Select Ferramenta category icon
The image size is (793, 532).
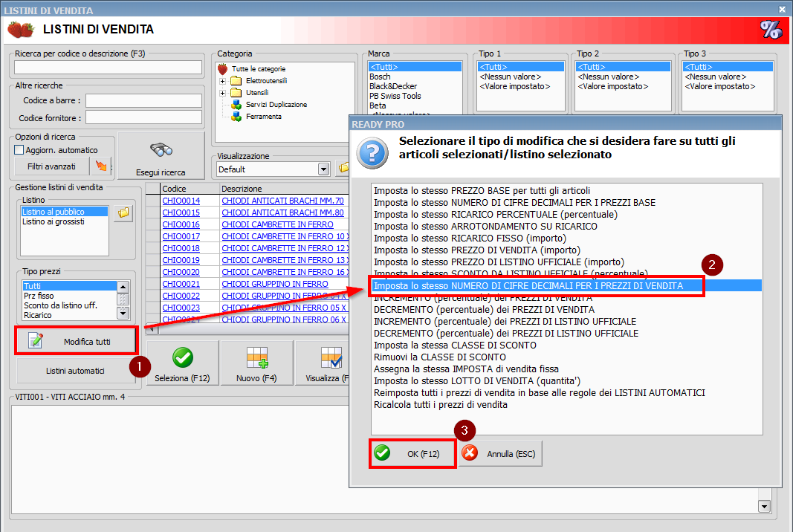tap(236, 117)
